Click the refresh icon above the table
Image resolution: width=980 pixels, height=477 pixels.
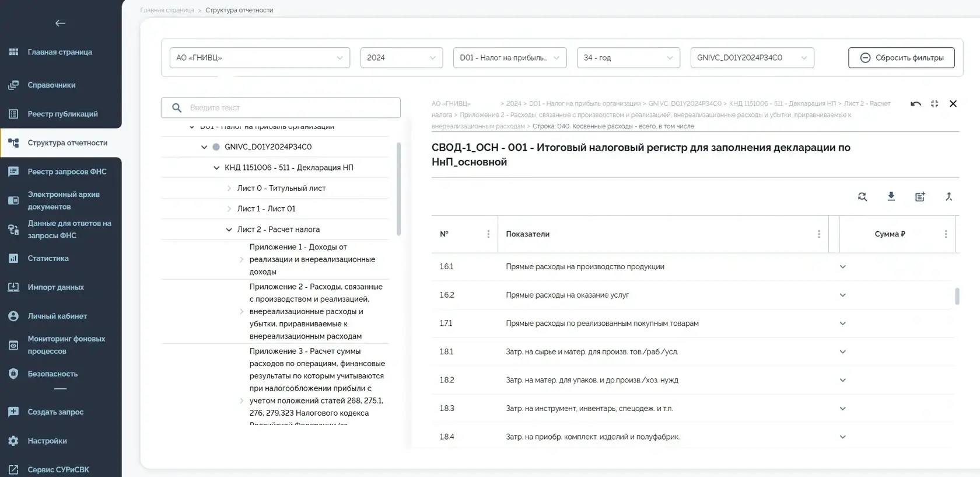(862, 197)
